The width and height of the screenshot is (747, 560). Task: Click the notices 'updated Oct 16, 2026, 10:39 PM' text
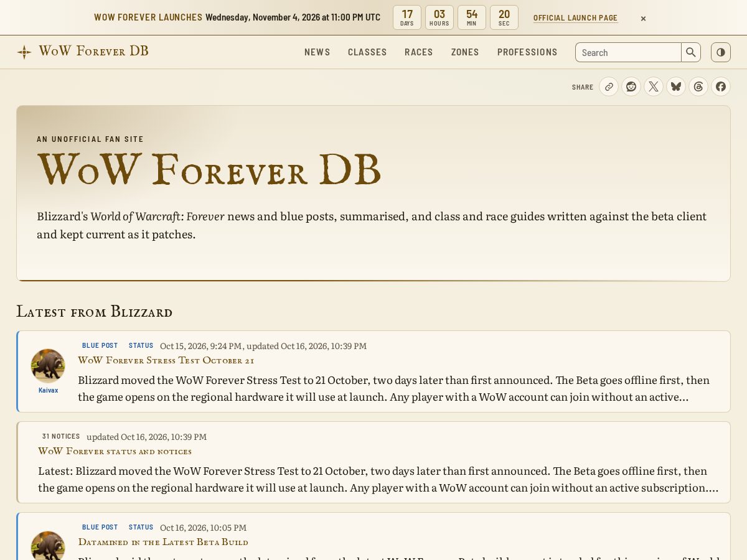point(147,437)
